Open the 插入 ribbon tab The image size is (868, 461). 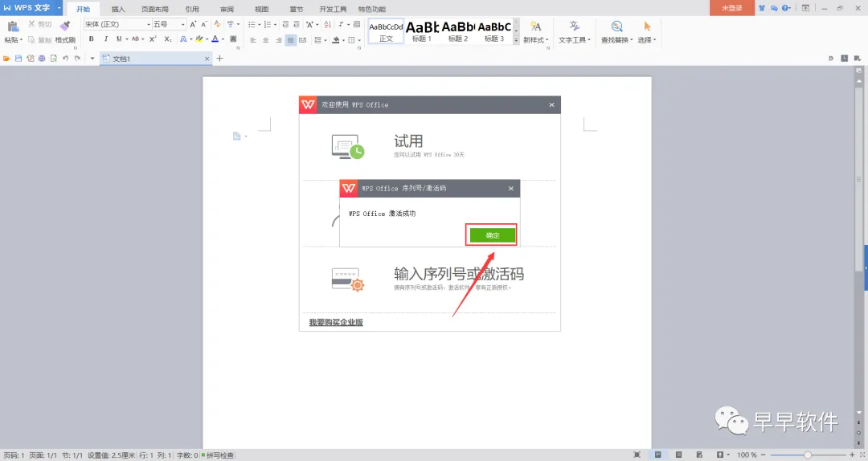click(118, 9)
